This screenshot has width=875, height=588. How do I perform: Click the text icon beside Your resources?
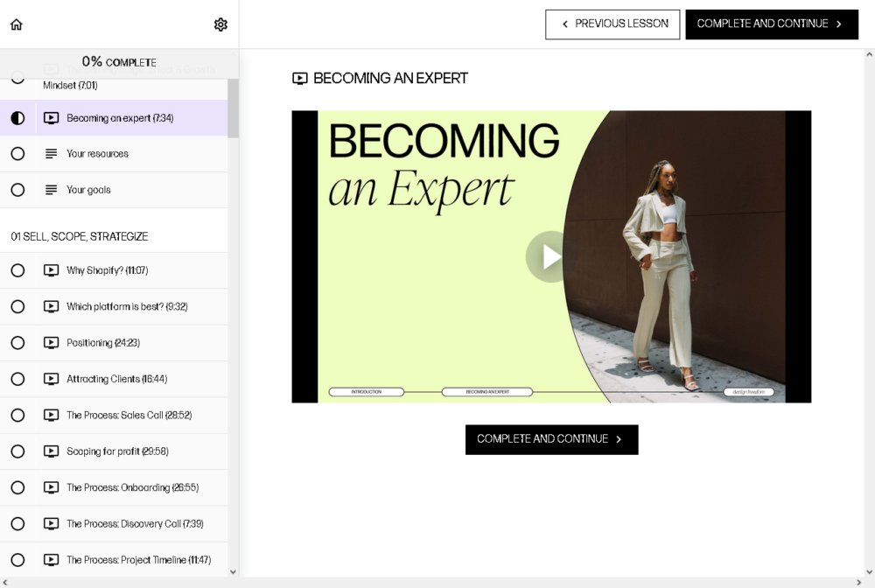(x=52, y=153)
